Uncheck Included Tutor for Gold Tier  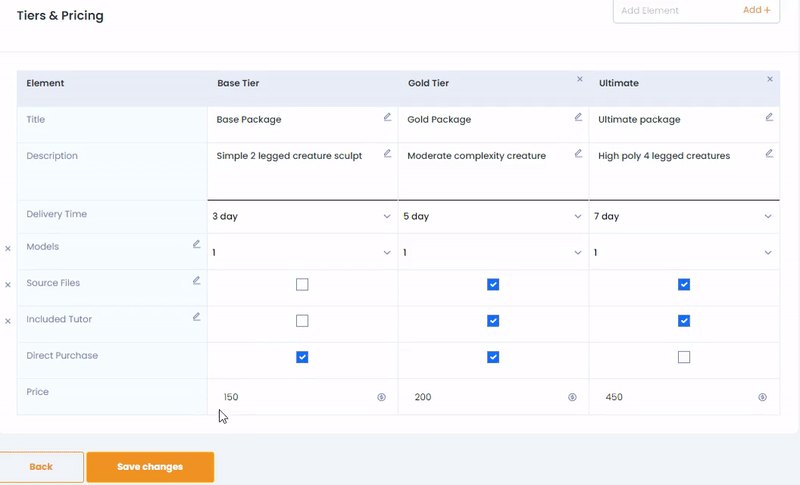(x=493, y=321)
